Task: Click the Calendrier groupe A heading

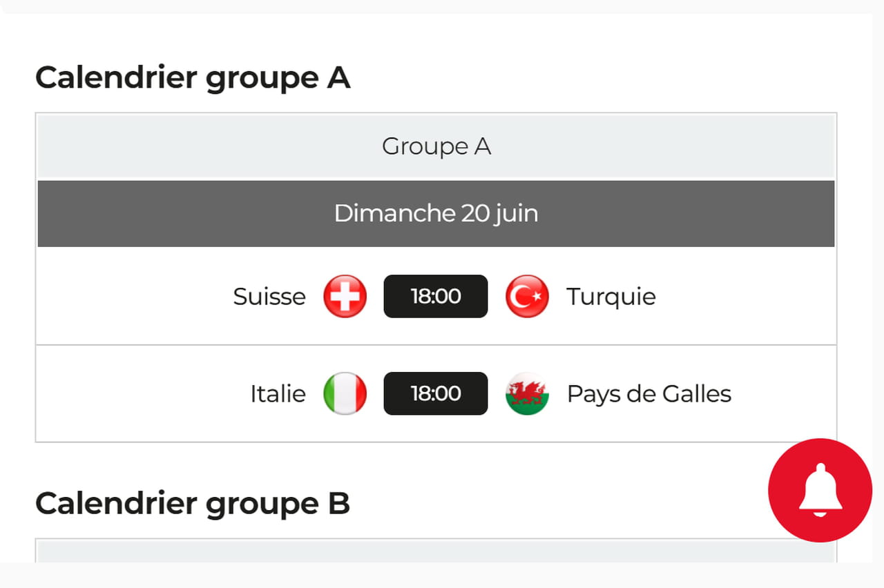Action: click(x=193, y=77)
